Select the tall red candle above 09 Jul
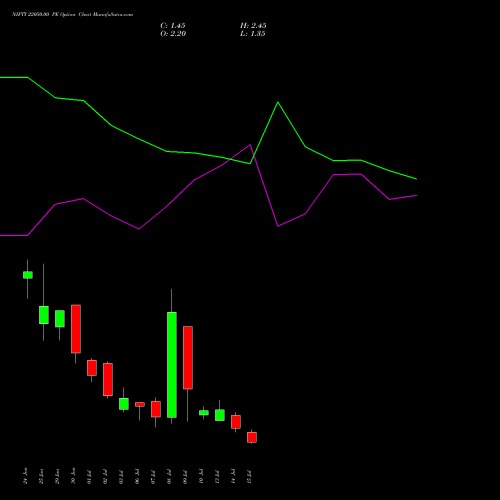 [188, 358]
